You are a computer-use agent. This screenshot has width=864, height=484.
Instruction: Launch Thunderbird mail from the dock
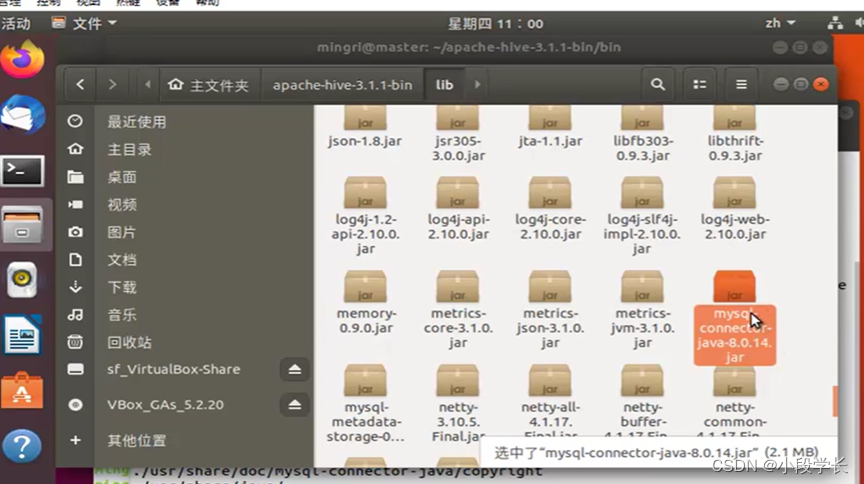click(x=23, y=115)
